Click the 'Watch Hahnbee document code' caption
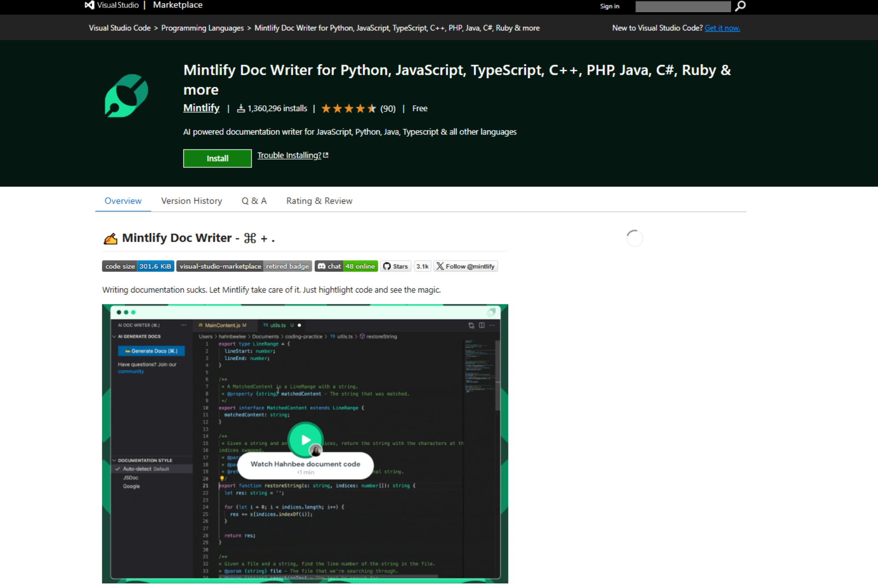Image resolution: width=878 pixels, height=588 pixels. coord(305,464)
